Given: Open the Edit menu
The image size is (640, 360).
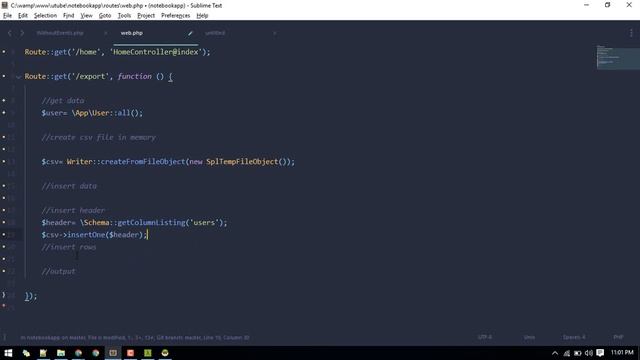Looking at the screenshot, I should tap(23, 16).
